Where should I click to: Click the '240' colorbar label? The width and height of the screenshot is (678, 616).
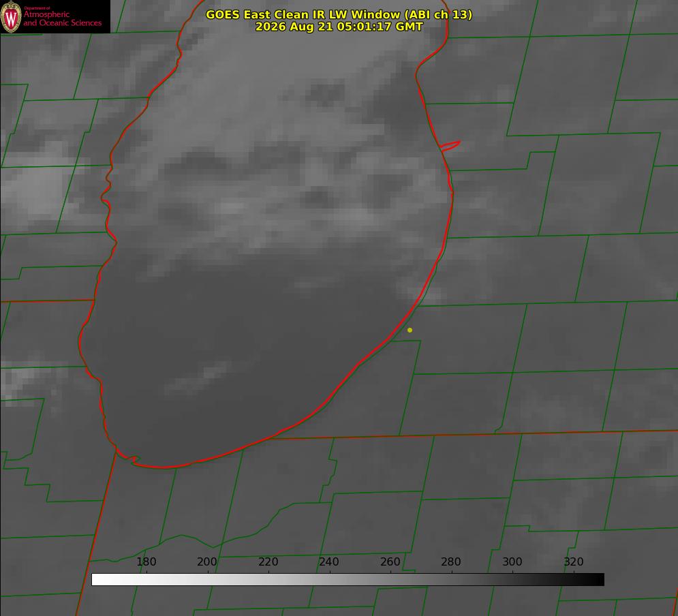[329, 561]
